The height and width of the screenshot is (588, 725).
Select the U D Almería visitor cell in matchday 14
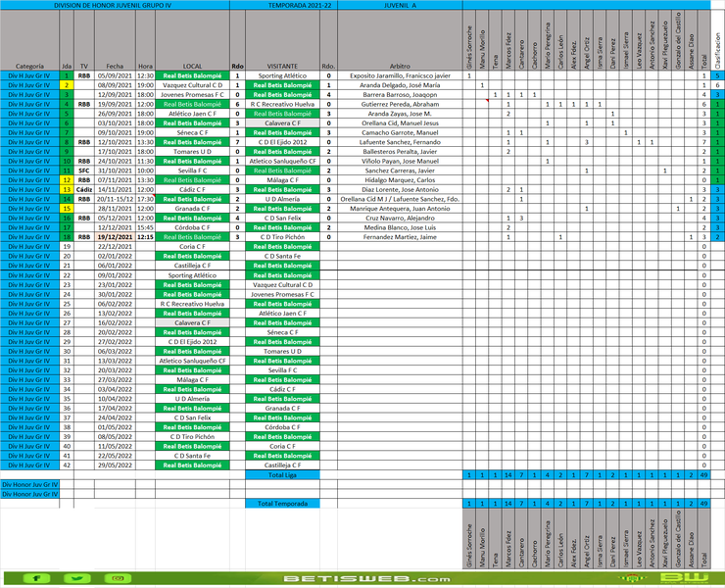(282, 199)
